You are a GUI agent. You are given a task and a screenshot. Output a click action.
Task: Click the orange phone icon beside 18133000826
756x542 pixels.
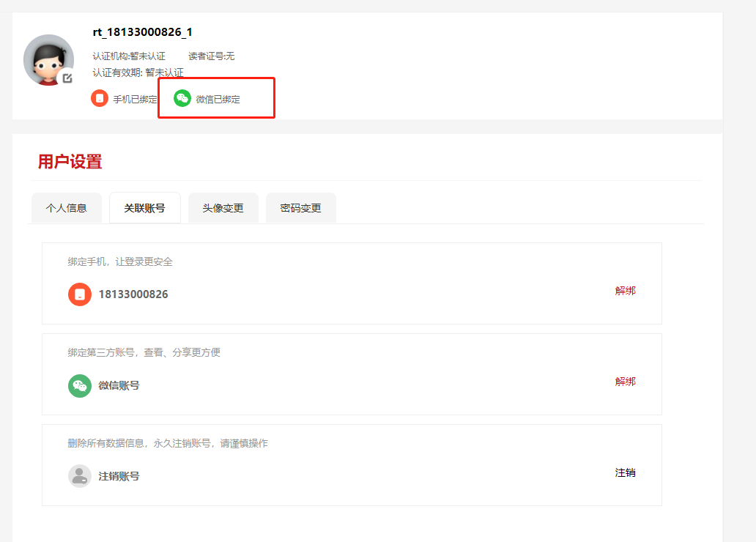[x=80, y=294]
